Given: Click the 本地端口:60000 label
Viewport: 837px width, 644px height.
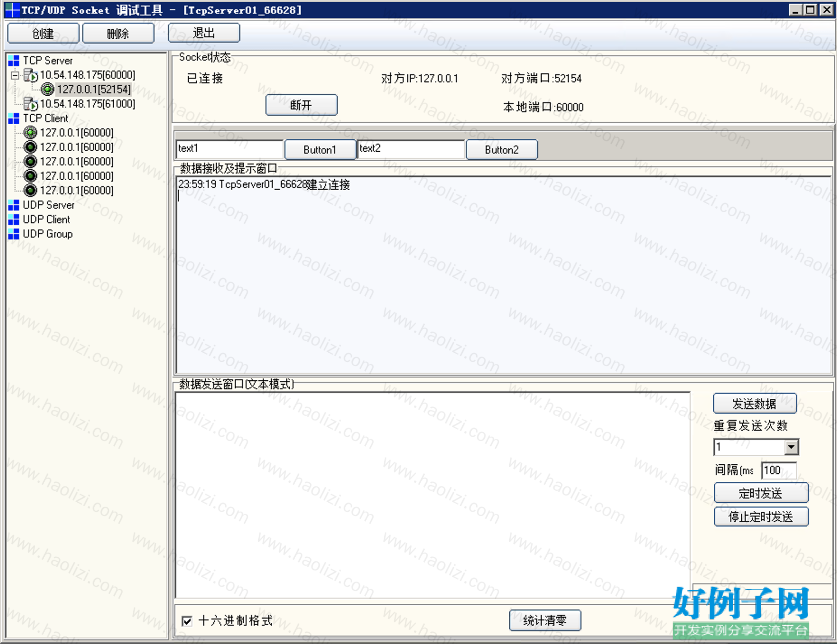Looking at the screenshot, I should point(543,107).
